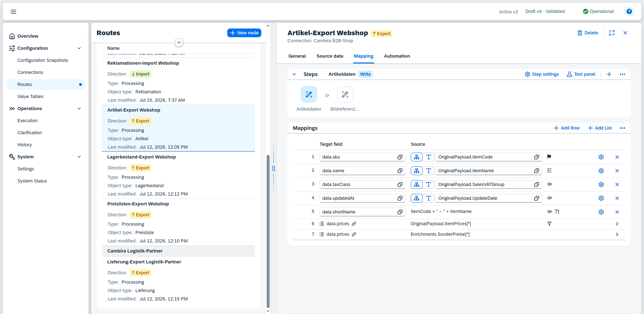Click the fullscreen expand icon in route header

tap(611, 33)
